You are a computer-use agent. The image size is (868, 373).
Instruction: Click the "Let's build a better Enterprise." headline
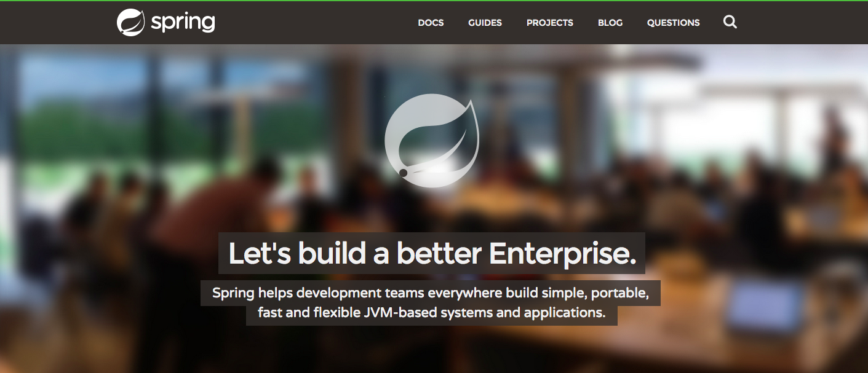click(x=432, y=253)
